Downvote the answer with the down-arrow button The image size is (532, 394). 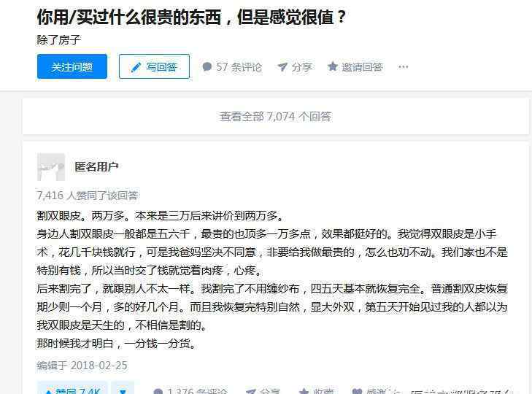pyautogui.click(x=123, y=390)
